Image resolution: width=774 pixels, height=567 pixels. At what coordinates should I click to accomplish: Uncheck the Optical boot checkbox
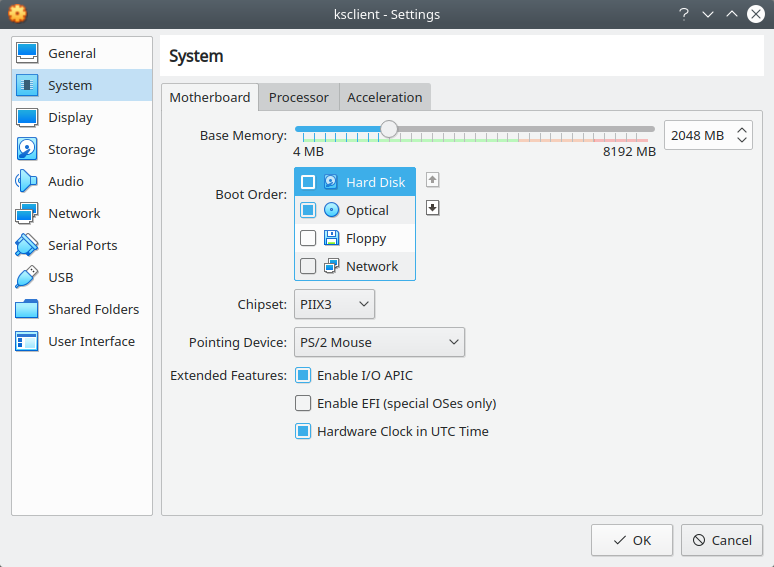pyautogui.click(x=308, y=210)
